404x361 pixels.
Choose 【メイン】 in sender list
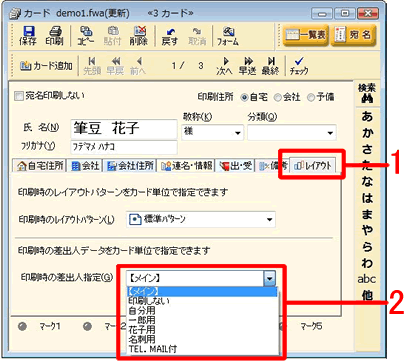pyautogui.click(x=202, y=291)
